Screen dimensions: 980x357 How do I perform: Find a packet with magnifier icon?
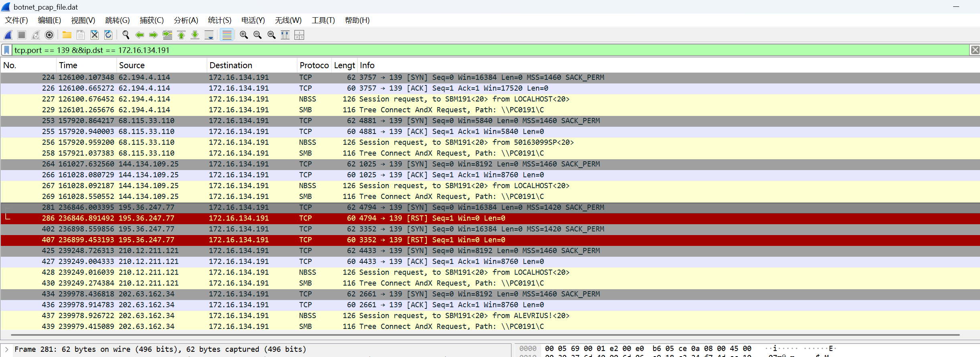[126, 35]
